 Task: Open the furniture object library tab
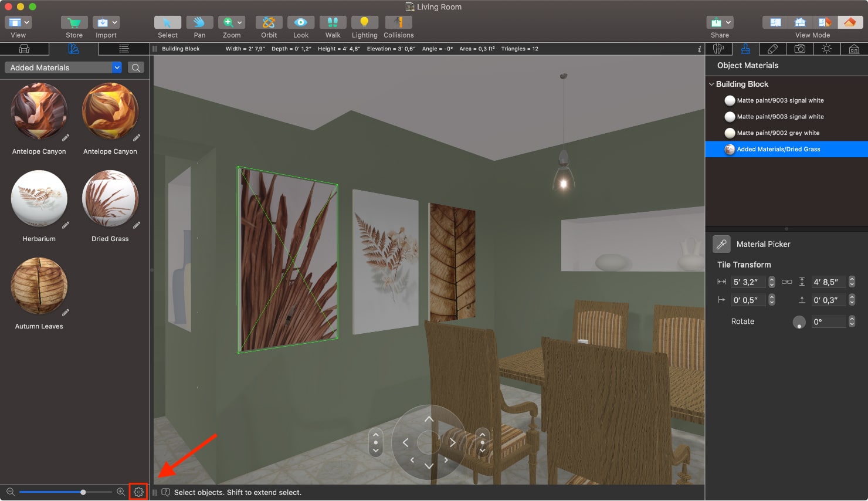24,49
